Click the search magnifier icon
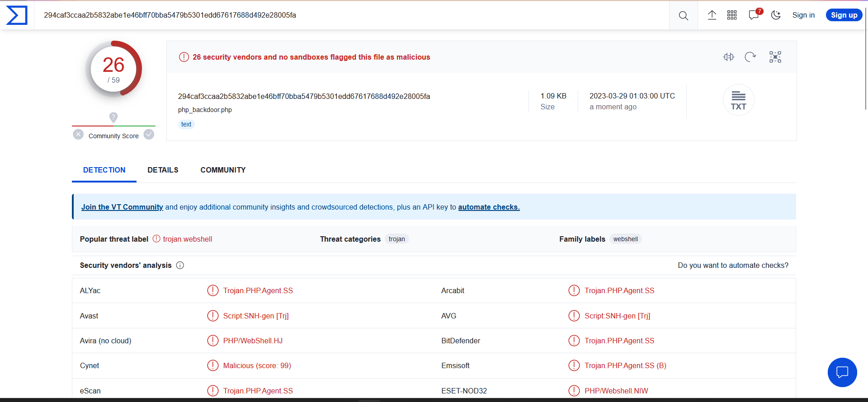 (684, 15)
